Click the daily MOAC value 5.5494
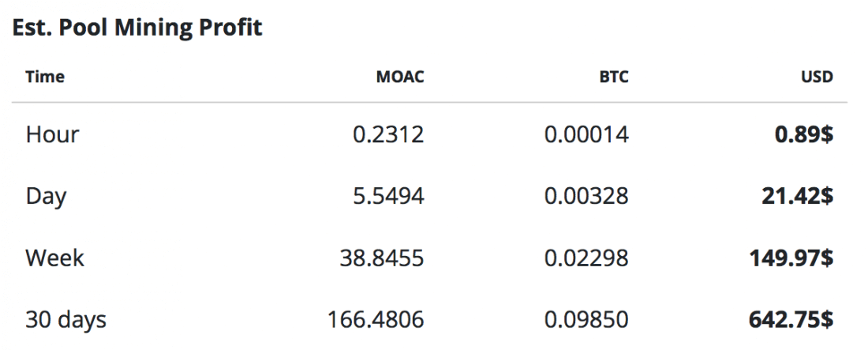This screenshot has height=350, width=868. point(387,196)
